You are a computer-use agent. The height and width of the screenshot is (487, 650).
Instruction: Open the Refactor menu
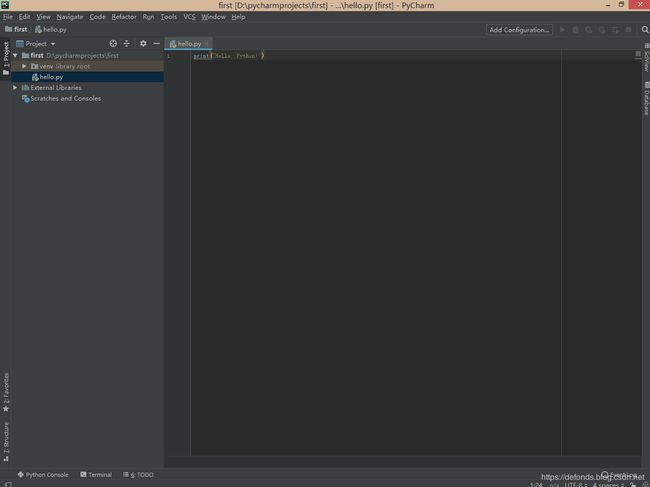coord(124,17)
